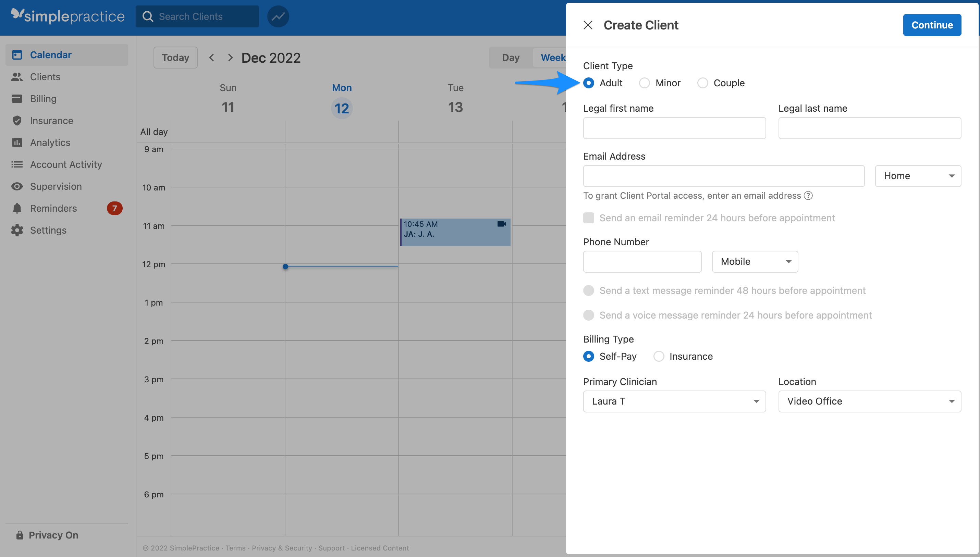The width and height of the screenshot is (980, 557).
Task: Open Settings via the gear icon
Action: pyautogui.click(x=17, y=230)
